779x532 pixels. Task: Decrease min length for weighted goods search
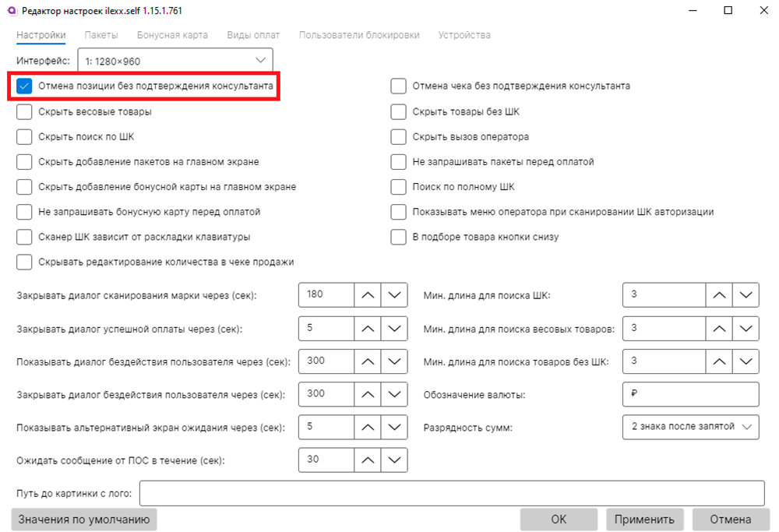(746, 328)
